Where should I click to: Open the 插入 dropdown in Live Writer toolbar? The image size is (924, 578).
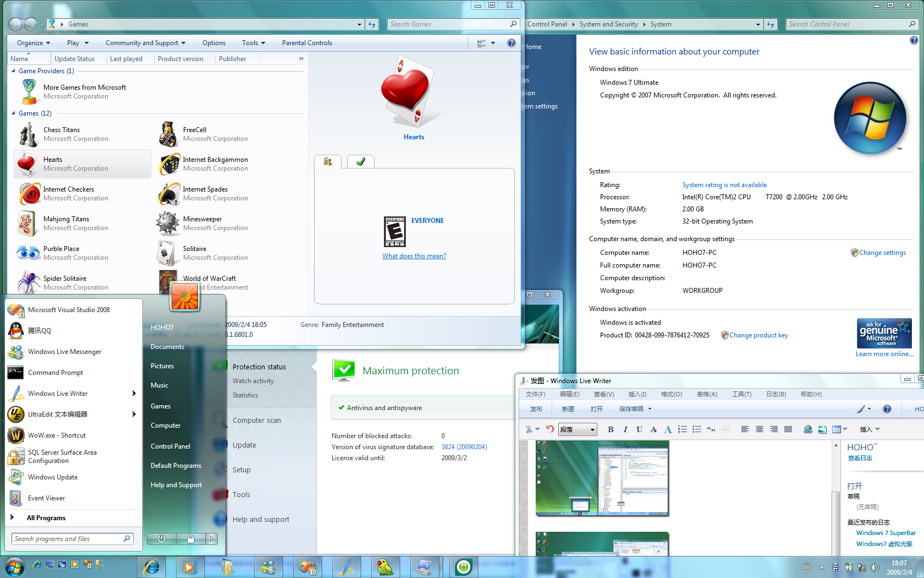(x=870, y=429)
